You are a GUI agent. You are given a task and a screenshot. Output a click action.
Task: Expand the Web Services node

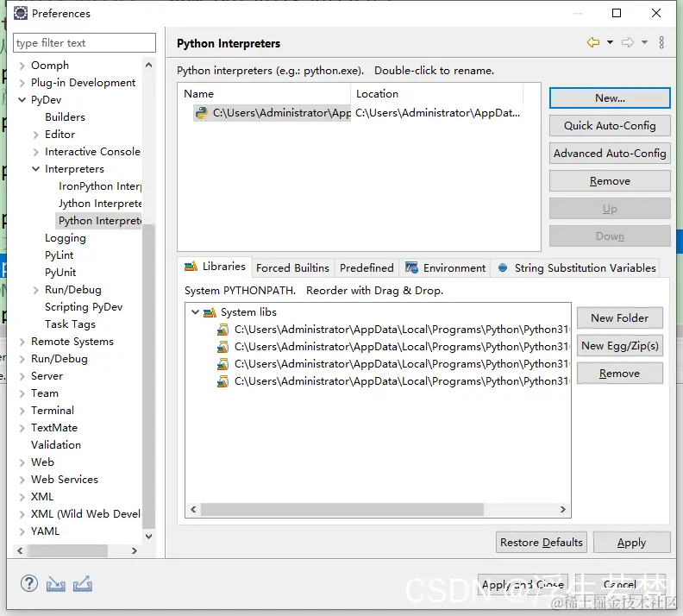pyautogui.click(x=22, y=480)
